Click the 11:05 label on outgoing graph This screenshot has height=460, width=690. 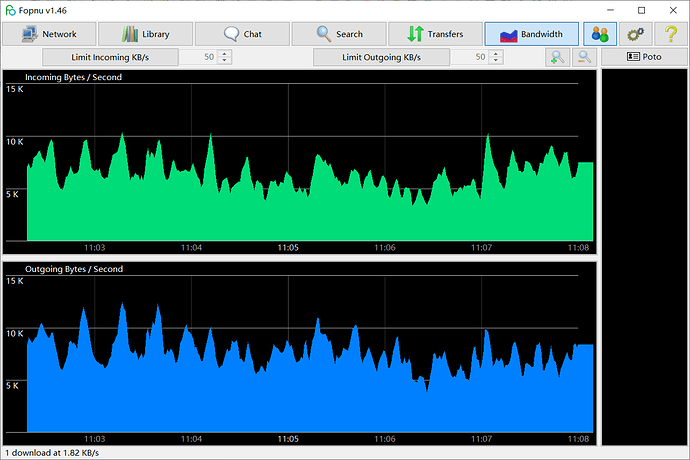tap(288, 439)
